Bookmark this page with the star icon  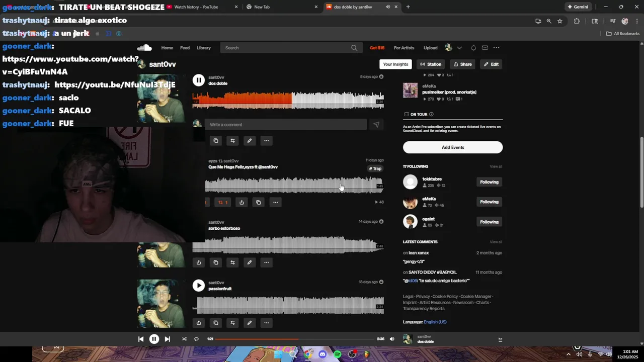tap(559, 21)
